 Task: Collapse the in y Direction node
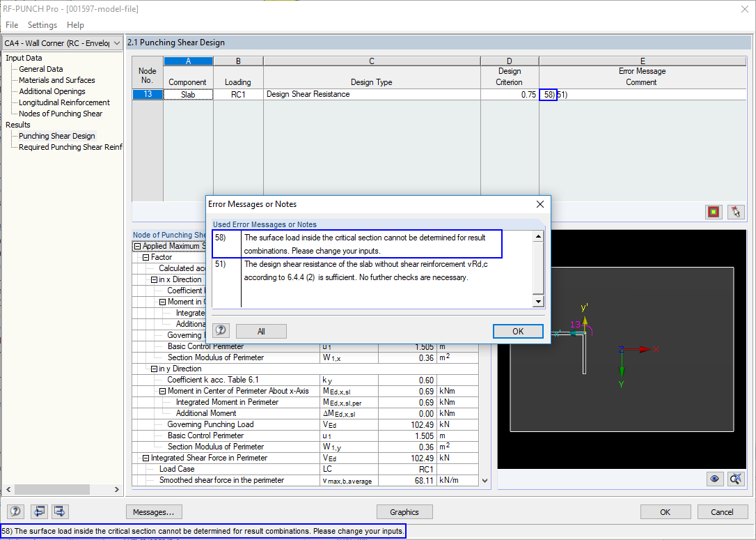tap(154, 369)
